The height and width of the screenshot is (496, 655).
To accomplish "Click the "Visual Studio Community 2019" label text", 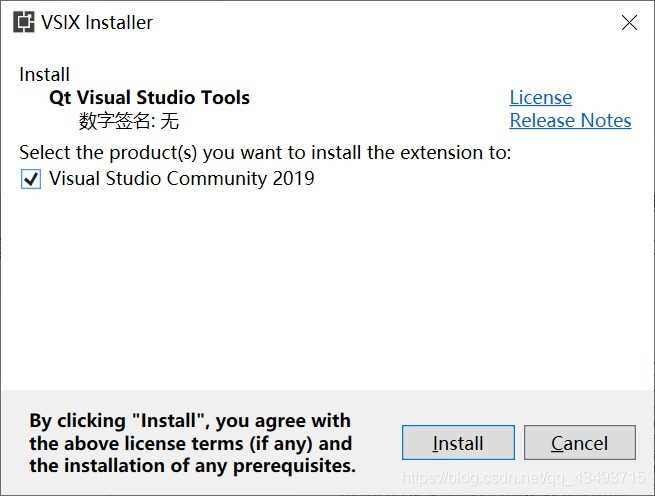I will click(181, 179).
